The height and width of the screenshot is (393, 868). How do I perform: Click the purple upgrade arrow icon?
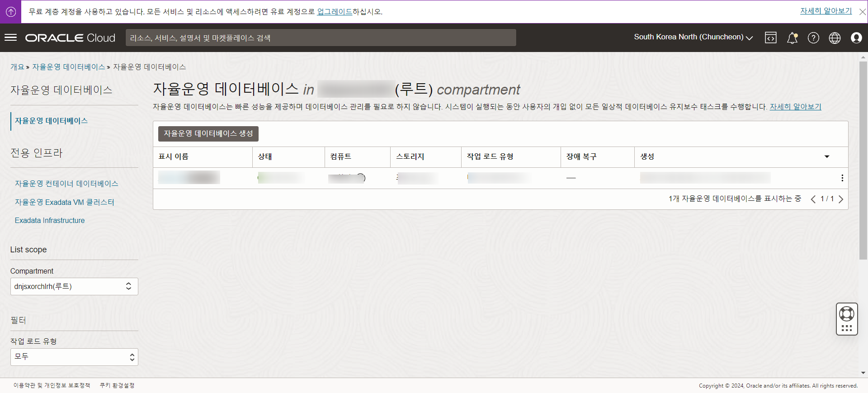(x=11, y=12)
